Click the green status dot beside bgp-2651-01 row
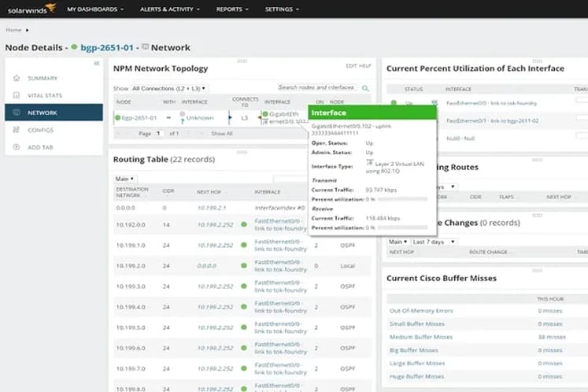 click(118, 118)
